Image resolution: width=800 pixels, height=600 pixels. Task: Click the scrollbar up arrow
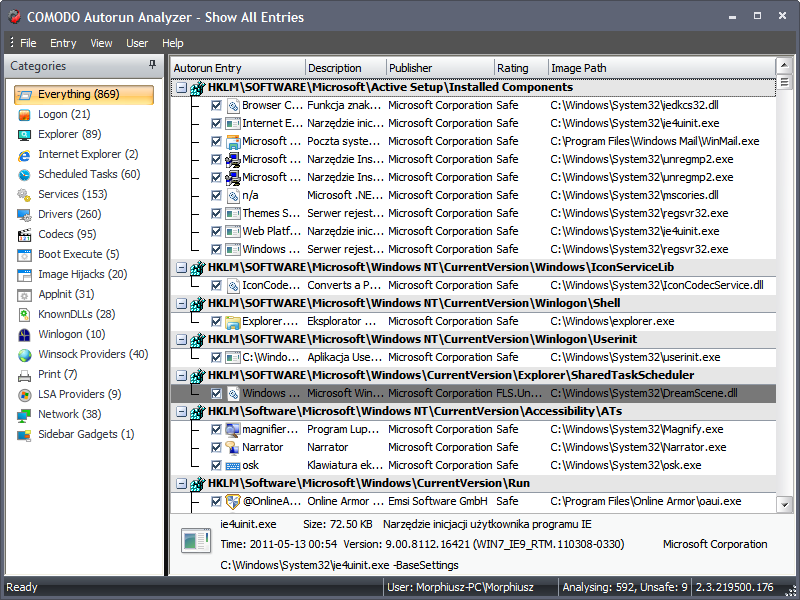784,66
